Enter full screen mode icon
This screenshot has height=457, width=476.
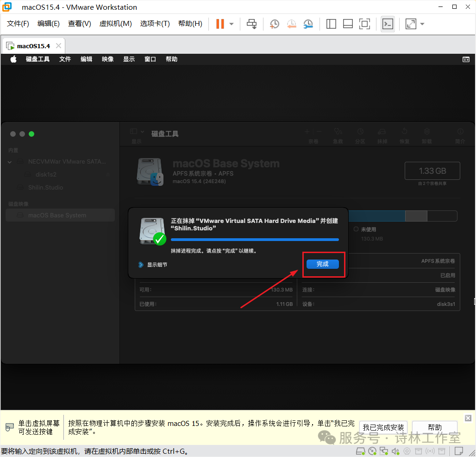click(364, 24)
